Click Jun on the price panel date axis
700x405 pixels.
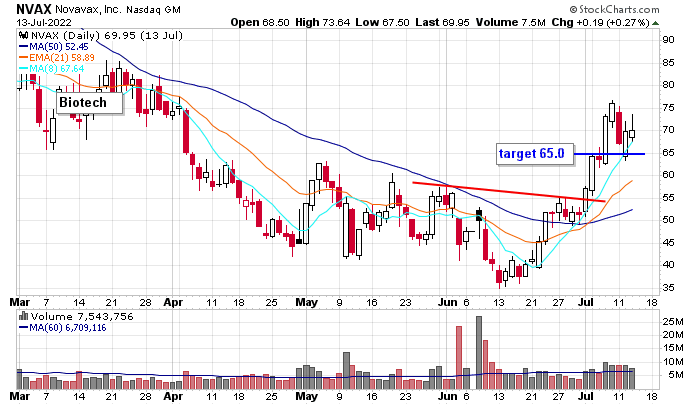click(x=446, y=302)
